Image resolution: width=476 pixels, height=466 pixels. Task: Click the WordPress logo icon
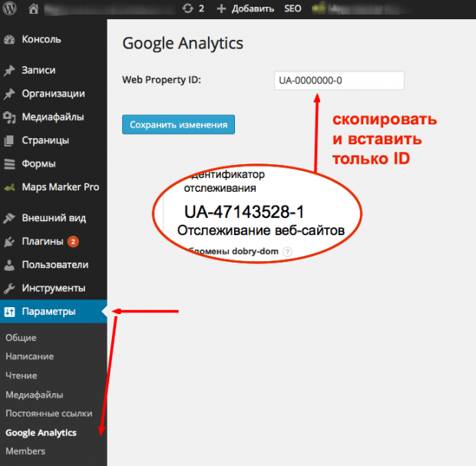(10, 9)
